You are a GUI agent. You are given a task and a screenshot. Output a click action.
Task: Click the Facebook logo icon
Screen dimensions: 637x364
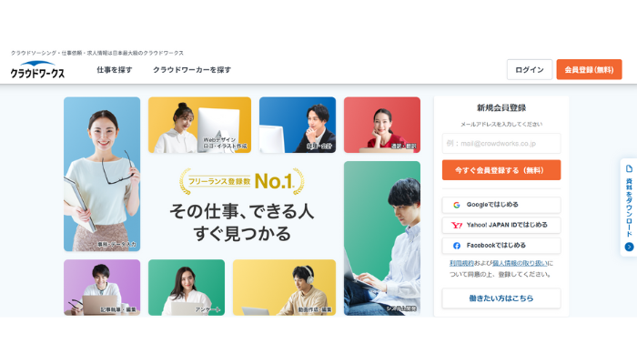pyautogui.click(x=457, y=246)
